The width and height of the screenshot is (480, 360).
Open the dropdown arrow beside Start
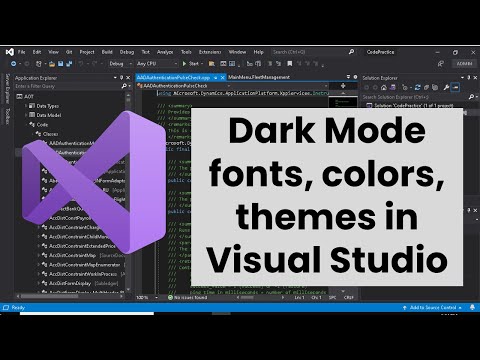click(202, 64)
